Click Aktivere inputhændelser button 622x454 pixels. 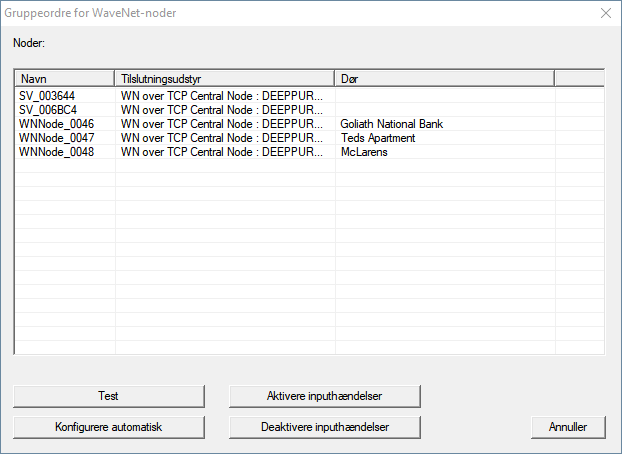pos(325,396)
